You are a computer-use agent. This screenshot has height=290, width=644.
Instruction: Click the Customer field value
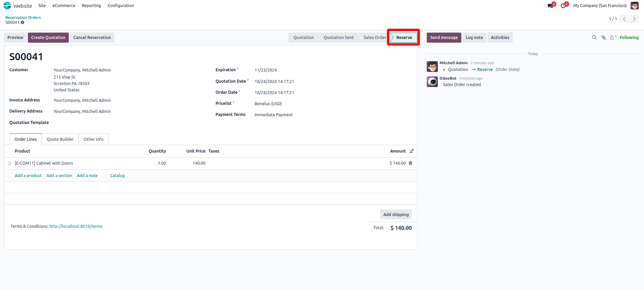coord(82,70)
